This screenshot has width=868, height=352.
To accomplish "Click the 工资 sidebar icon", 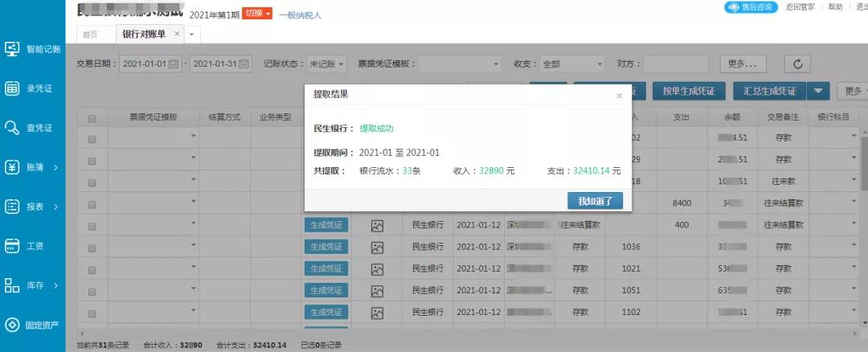I will (13, 245).
